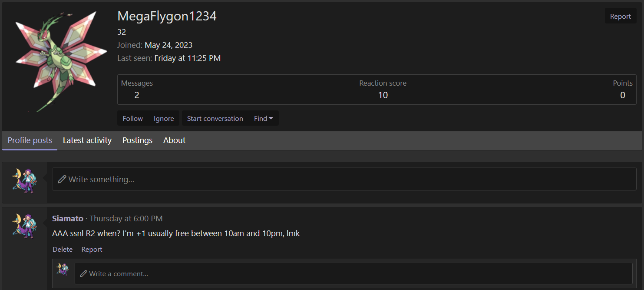Open the Siamato username link
This screenshot has width=644, height=290.
pos(68,218)
